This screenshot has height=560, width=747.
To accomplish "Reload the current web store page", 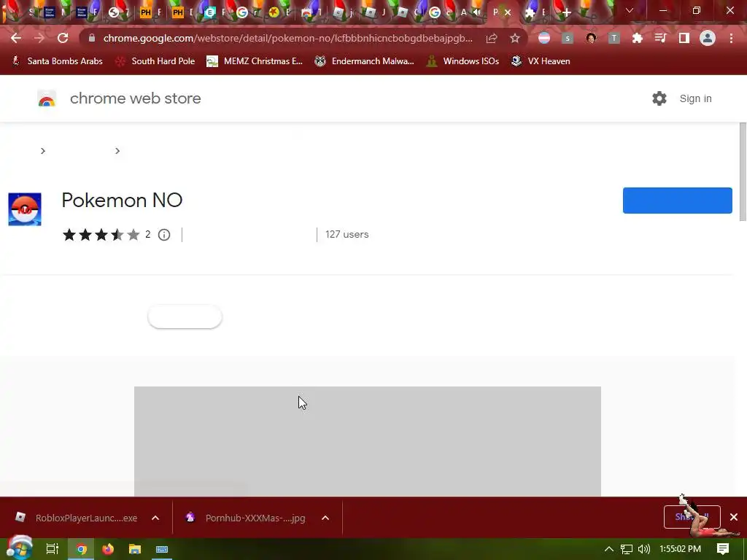I will click(x=63, y=38).
